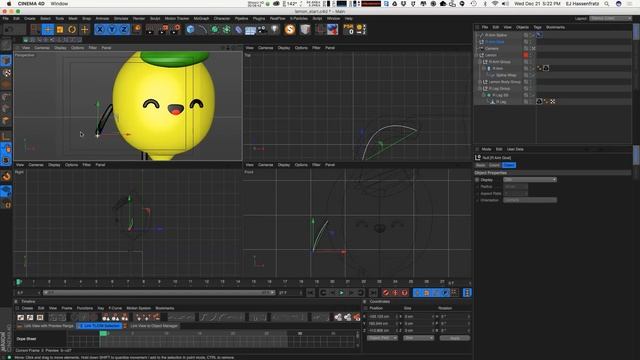640x360 pixels.
Task: Expand the Lemon Body Group
Action: pos(480,82)
